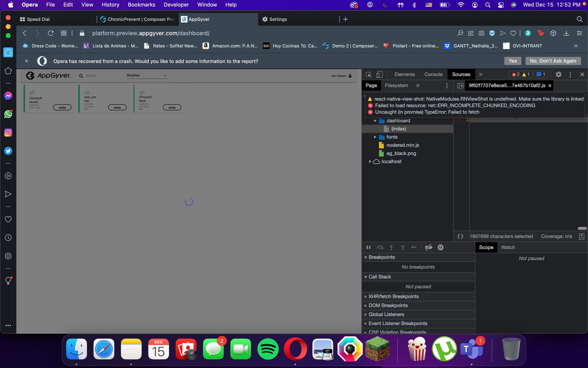Open sidebar Settings gear icon
This screenshot has width=588, height=368.
click(x=8, y=256)
